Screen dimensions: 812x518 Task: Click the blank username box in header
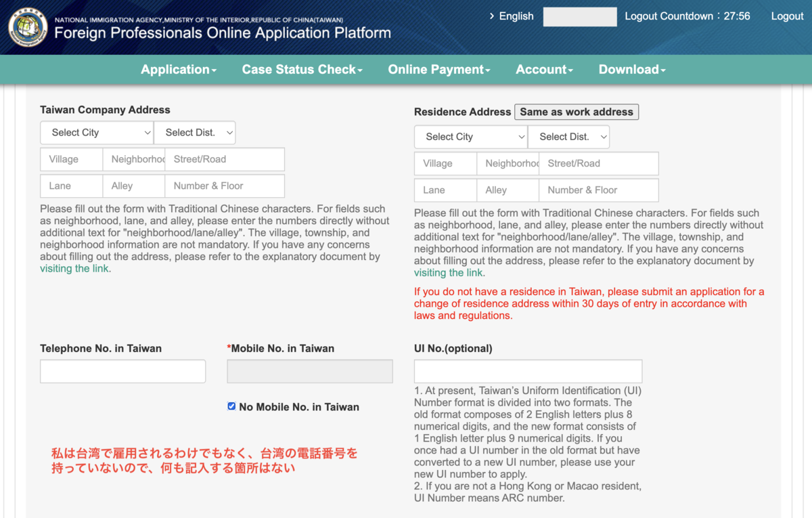point(580,17)
